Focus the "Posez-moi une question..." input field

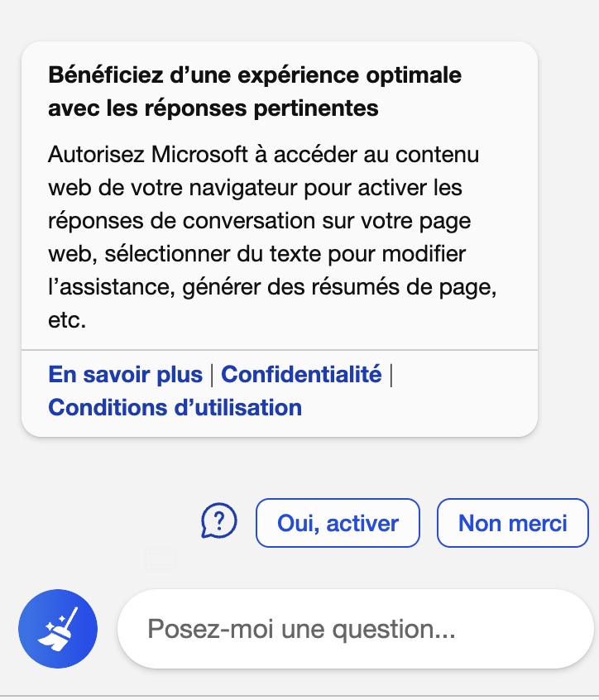coord(355,629)
